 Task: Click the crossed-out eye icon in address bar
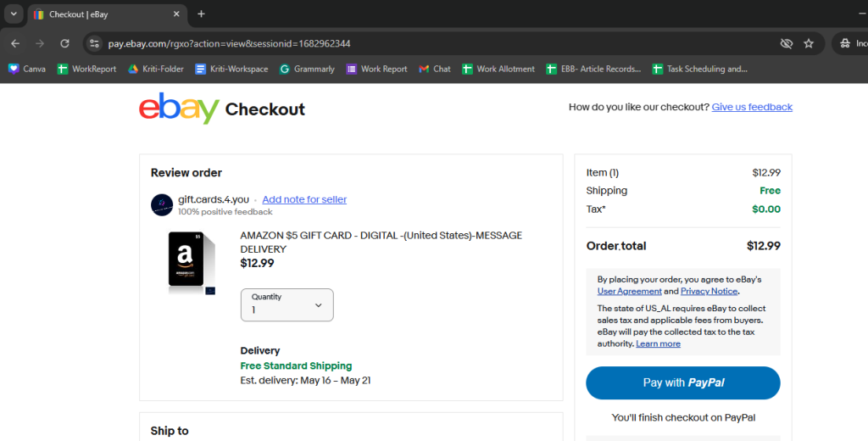coord(786,43)
